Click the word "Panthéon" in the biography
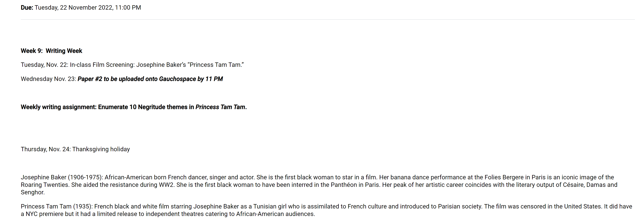Screen dimensions: 644x224 [344, 185]
